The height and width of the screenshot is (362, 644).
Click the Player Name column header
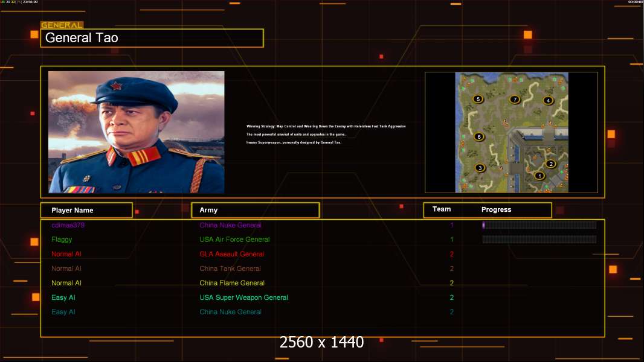pyautogui.click(x=86, y=210)
